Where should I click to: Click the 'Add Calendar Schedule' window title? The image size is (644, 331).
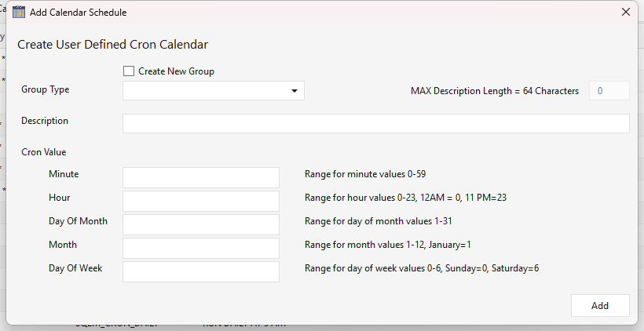[x=78, y=13]
